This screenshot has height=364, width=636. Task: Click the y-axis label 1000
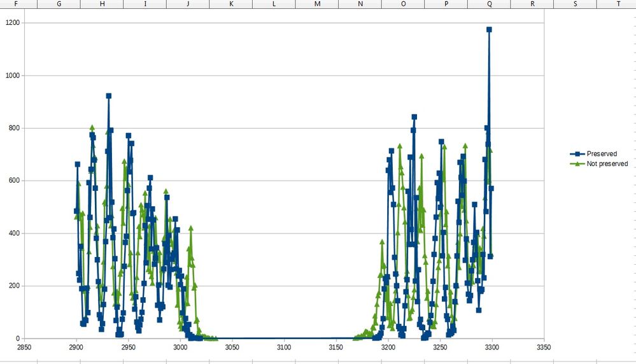pyautogui.click(x=12, y=75)
